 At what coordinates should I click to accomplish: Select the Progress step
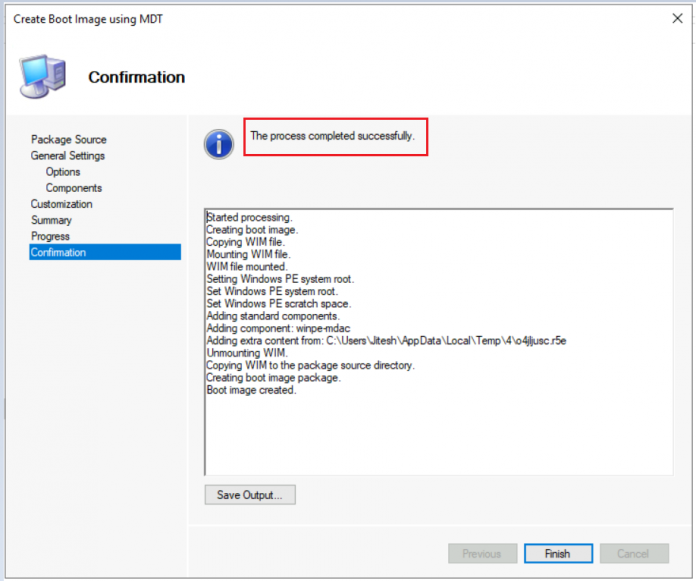coord(50,236)
